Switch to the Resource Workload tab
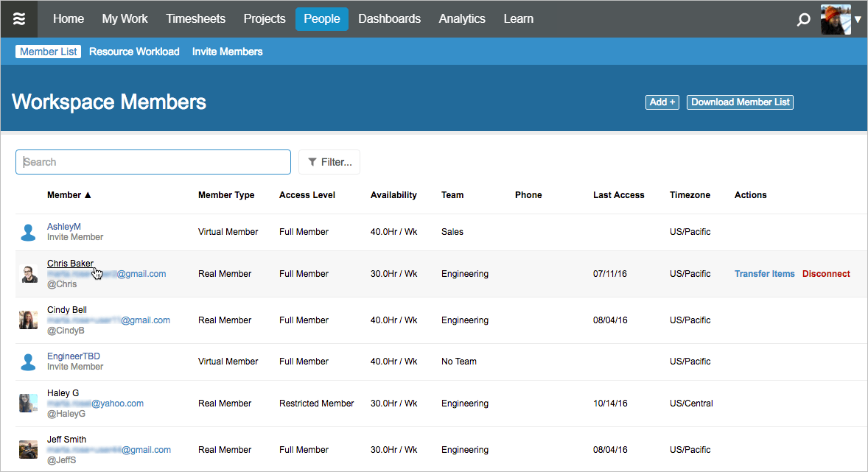868x472 pixels. (134, 52)
